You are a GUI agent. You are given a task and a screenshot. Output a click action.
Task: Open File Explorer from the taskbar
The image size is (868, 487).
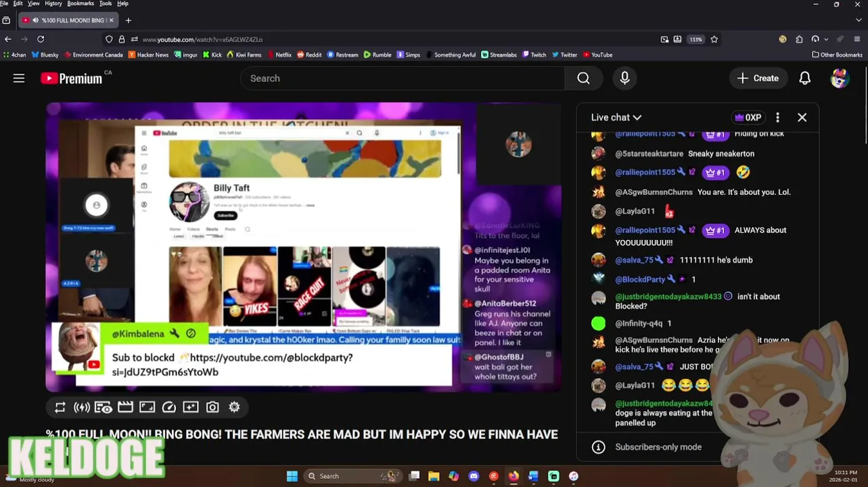434,476
